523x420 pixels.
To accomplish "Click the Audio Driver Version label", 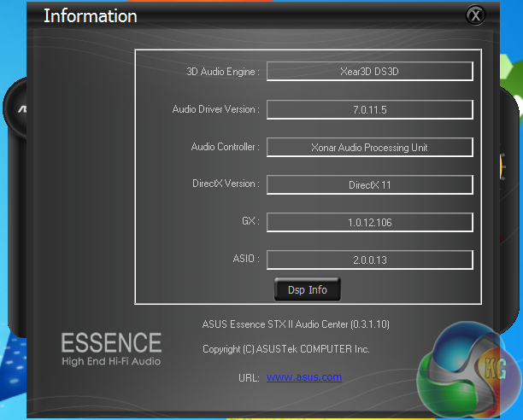I will (x=216, y=109).
